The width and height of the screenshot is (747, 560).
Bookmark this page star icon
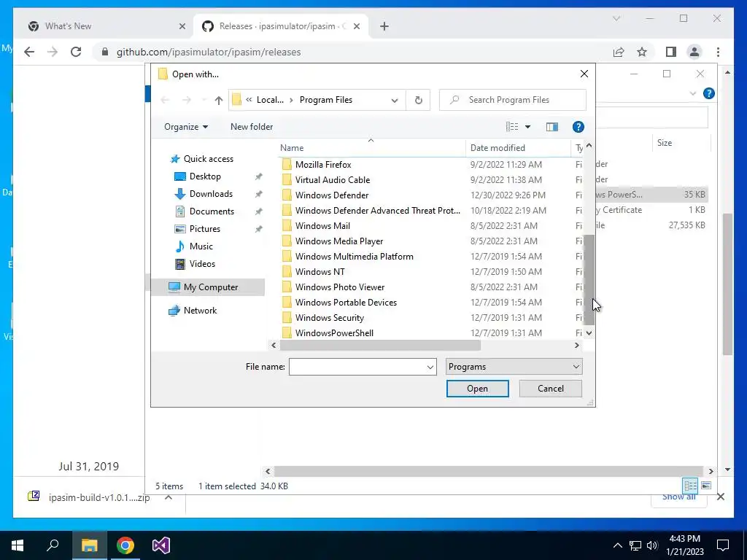pos(642,52)
